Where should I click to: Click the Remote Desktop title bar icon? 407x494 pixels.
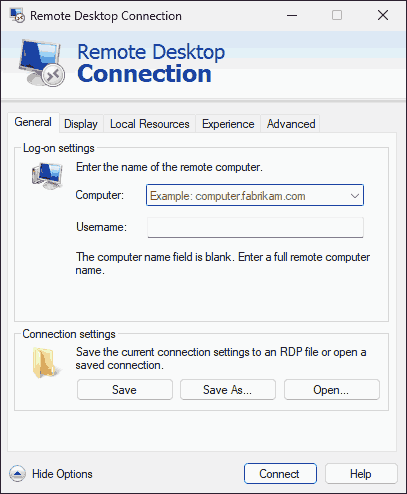pyautogui.click(x=17, y=15)
